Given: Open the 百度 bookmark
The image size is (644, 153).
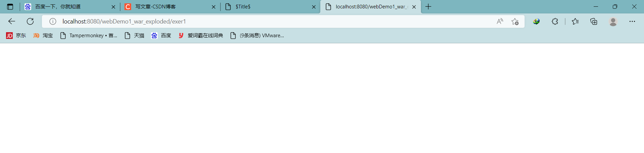Looking at the screenshot, I should click(x=161, y=36).
